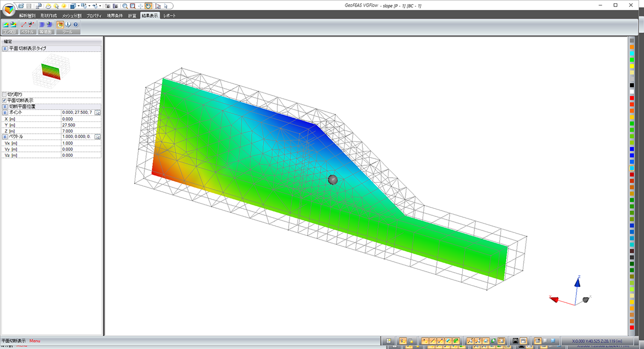Screen dimensions: 644x349
Task: Open the 形状作成 tab
Action: tap(49, 16)
